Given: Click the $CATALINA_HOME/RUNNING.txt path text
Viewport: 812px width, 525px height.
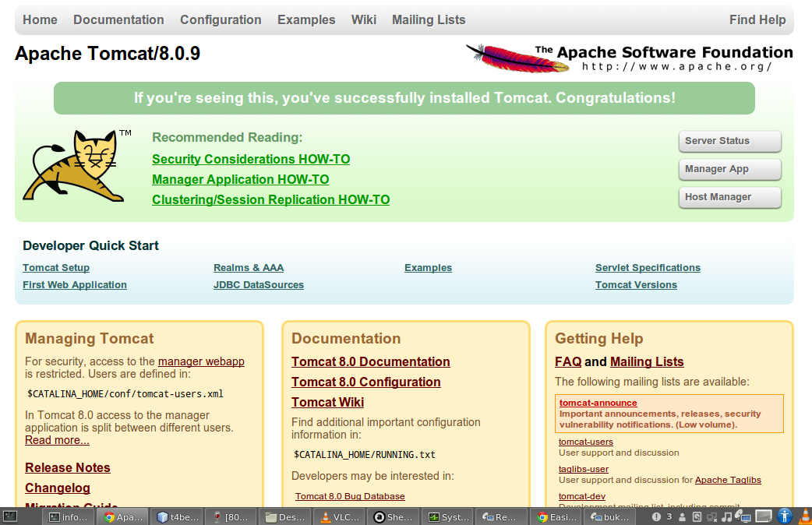Looking at the screenshot, I should 365,455.
